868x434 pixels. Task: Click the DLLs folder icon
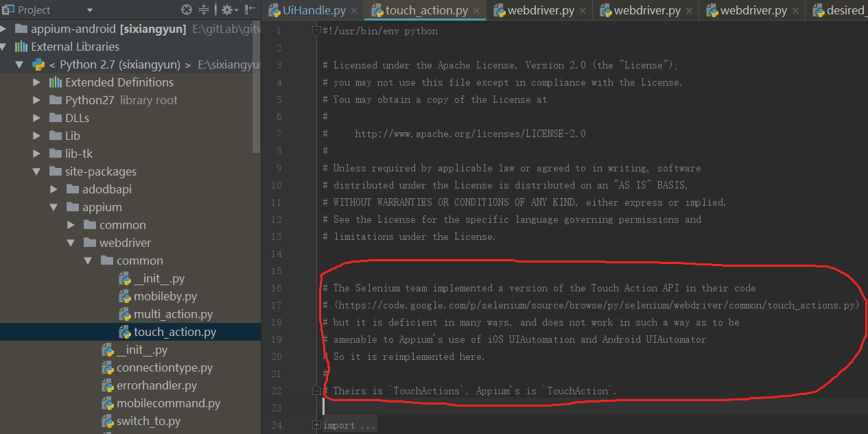pyautogui.click(x=56, y=118)
